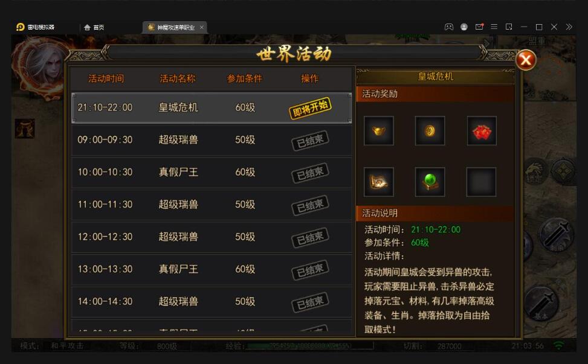This screenshot has width=588, height=364.
Task: Open the emulator mail notification icon
Action: tap(479, 27)
